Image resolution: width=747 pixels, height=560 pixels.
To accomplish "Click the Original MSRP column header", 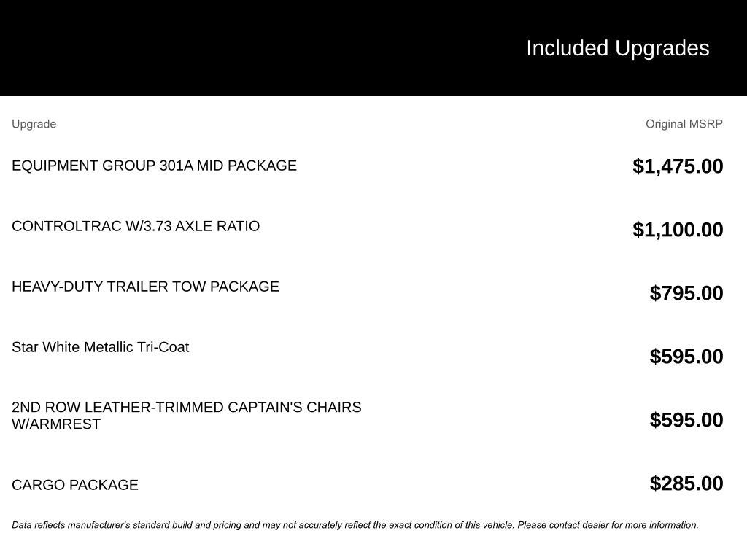I will click(x=684, y=124).
